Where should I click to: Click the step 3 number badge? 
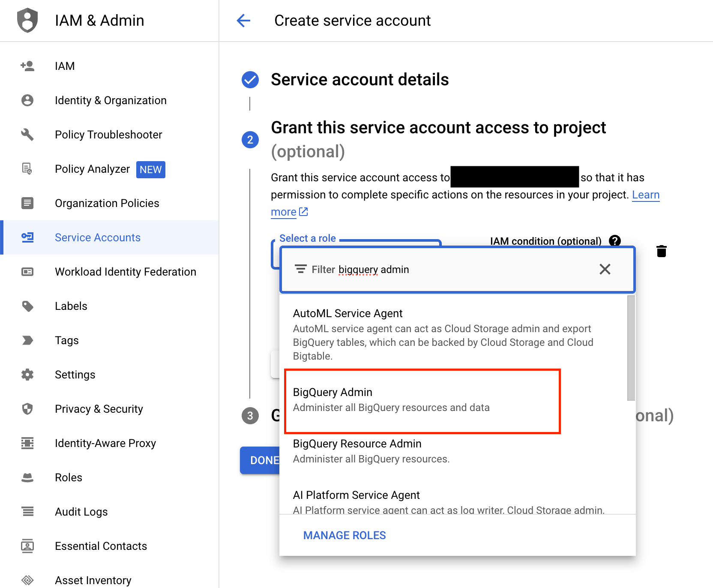(x=250, y=416)
